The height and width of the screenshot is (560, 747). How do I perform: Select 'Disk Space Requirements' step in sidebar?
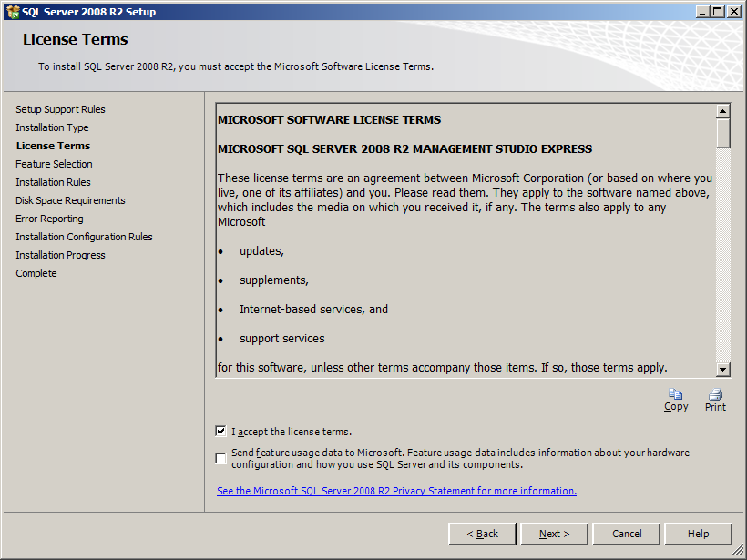pyautogui.click(x=70, y=200)
